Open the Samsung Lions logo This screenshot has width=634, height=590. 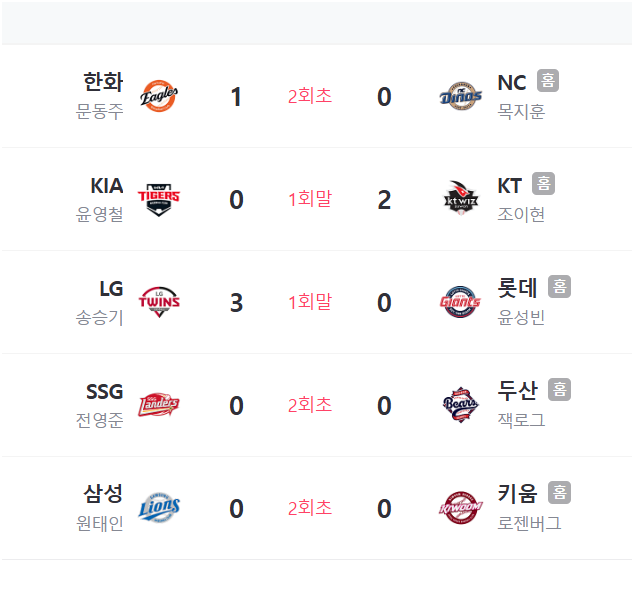tap(159, 508)
